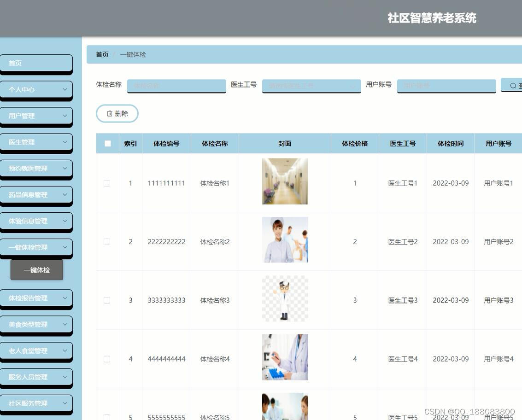Select the 一键体检 submenu item
522x420 pixels.
click(x=36, y=270)
